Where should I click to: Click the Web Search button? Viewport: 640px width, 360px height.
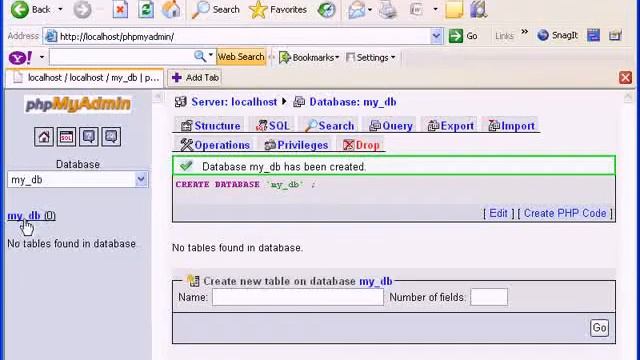tap(241, 57)
